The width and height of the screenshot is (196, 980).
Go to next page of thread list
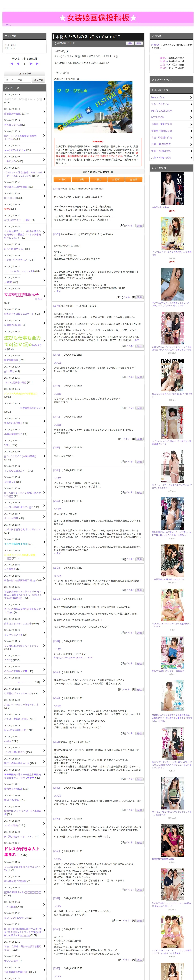pyautogui.click(x=31, y=64)
